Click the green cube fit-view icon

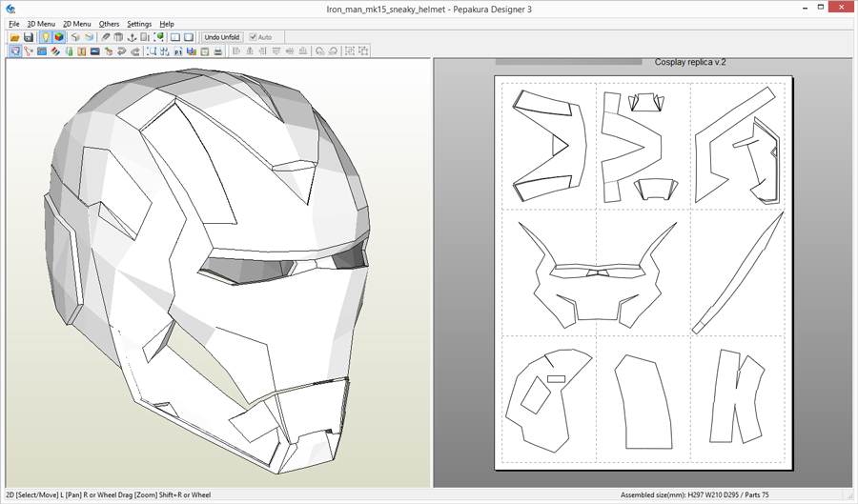click(159, 37)
